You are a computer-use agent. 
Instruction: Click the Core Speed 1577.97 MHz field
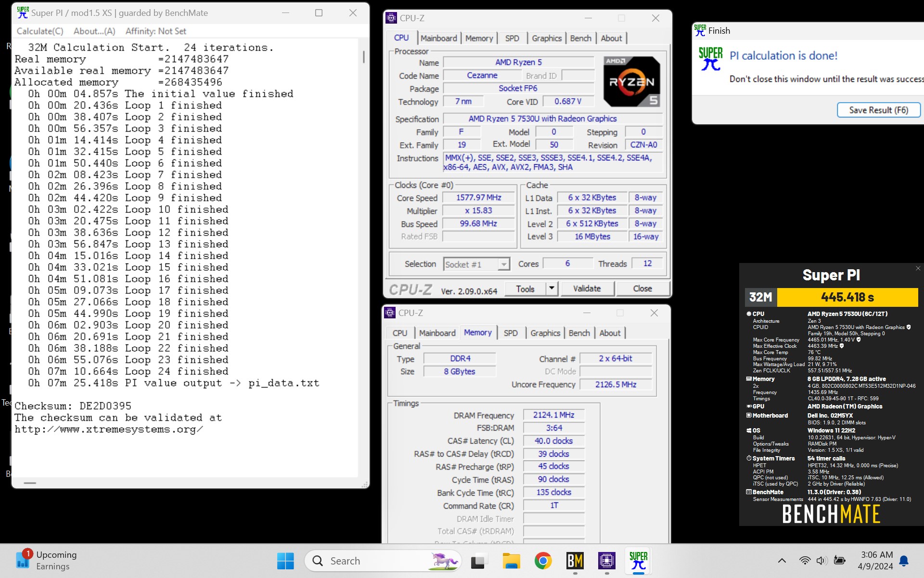(x=478, y=198)
